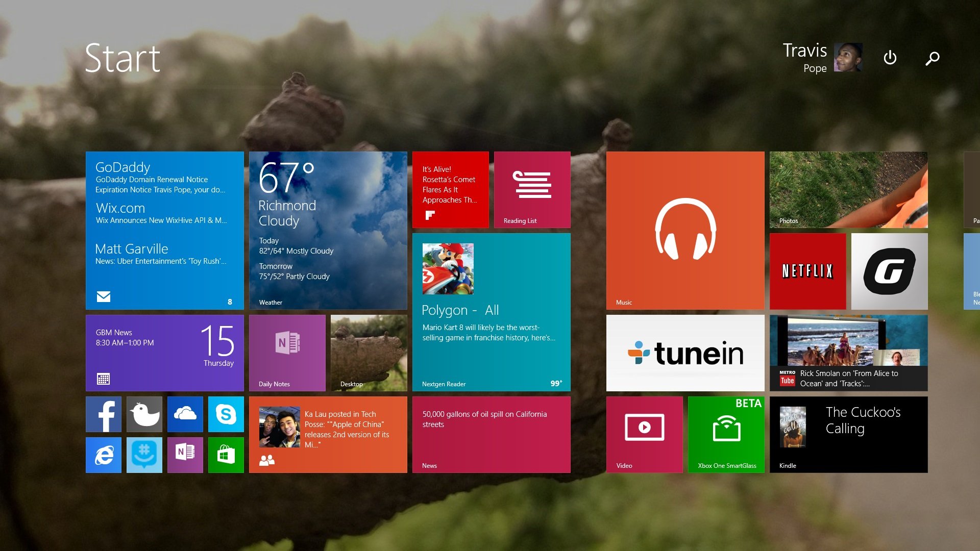Open the Video tile
Screen dimensions: 980x551
(x=644, y=435)
